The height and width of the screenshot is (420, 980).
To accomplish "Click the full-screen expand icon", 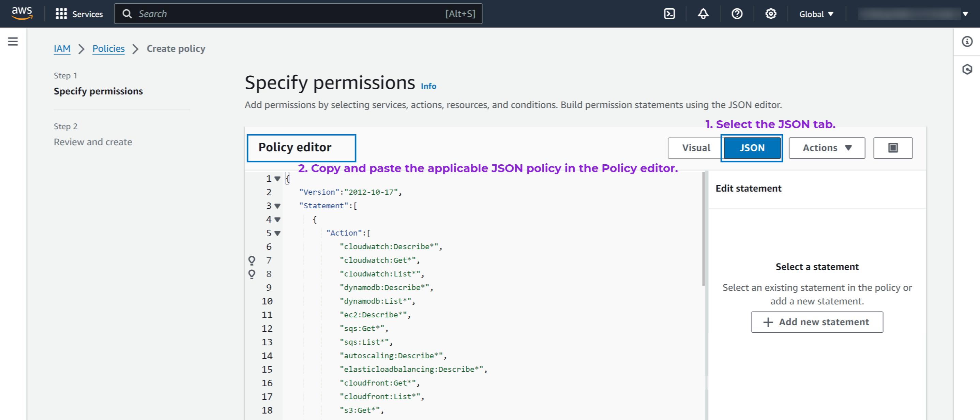I will pyautogui.click(x=894, y=148).
